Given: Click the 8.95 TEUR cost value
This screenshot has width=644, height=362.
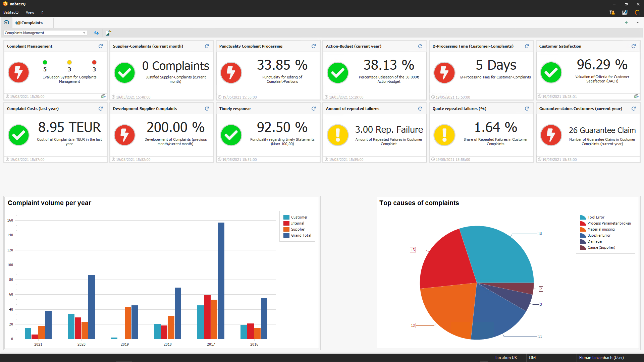Looking at the screenshot, I should coord(69,127).
